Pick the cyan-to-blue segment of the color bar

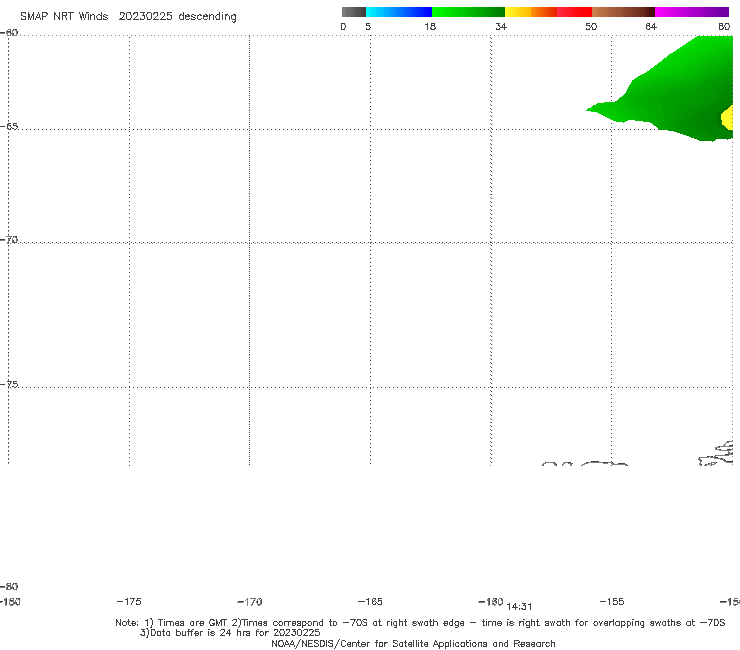click(399, 12)
